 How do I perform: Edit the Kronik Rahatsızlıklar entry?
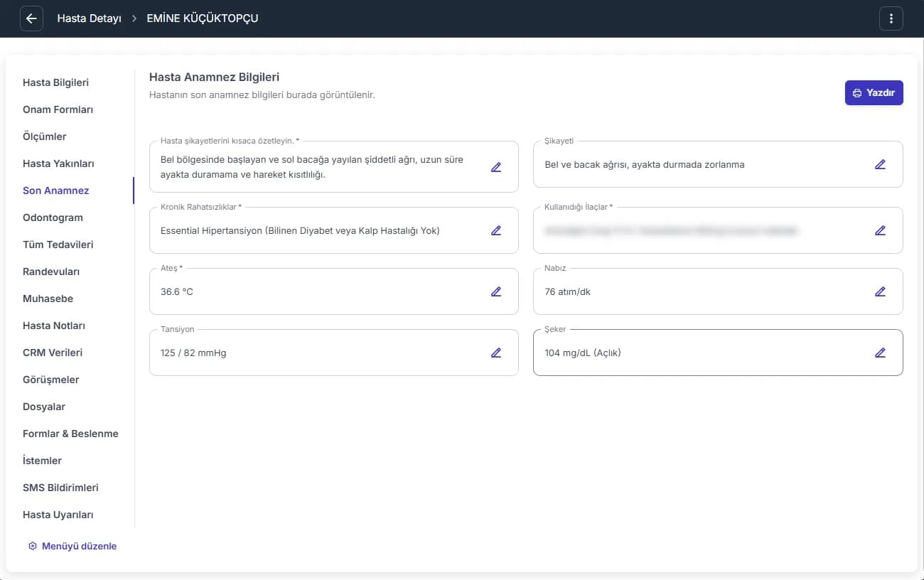coord(496,230)
